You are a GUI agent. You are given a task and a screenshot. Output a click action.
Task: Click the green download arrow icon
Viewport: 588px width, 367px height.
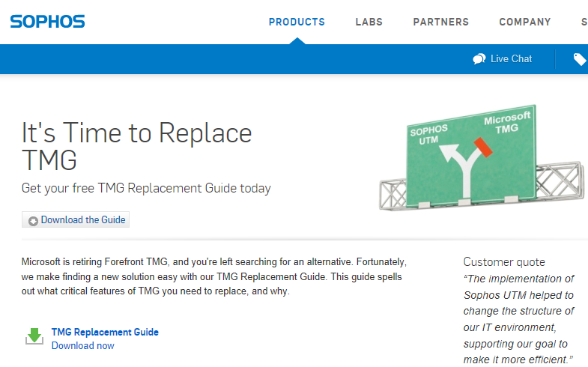click(x=34, y=336)
